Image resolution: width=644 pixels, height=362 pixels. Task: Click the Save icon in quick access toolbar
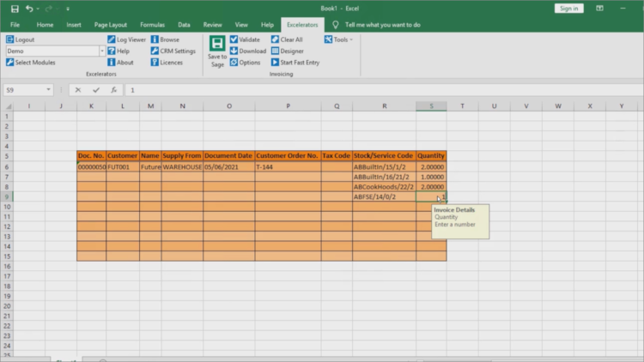15,9
